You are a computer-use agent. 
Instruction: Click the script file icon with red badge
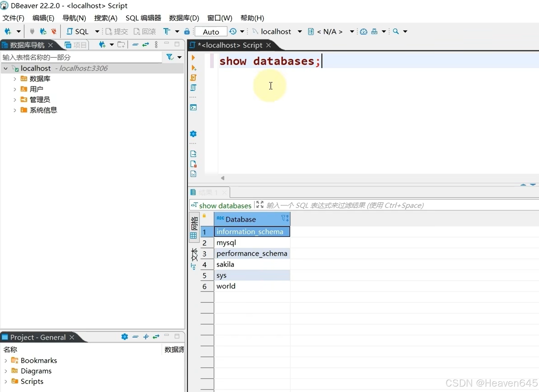pos(193,164)
